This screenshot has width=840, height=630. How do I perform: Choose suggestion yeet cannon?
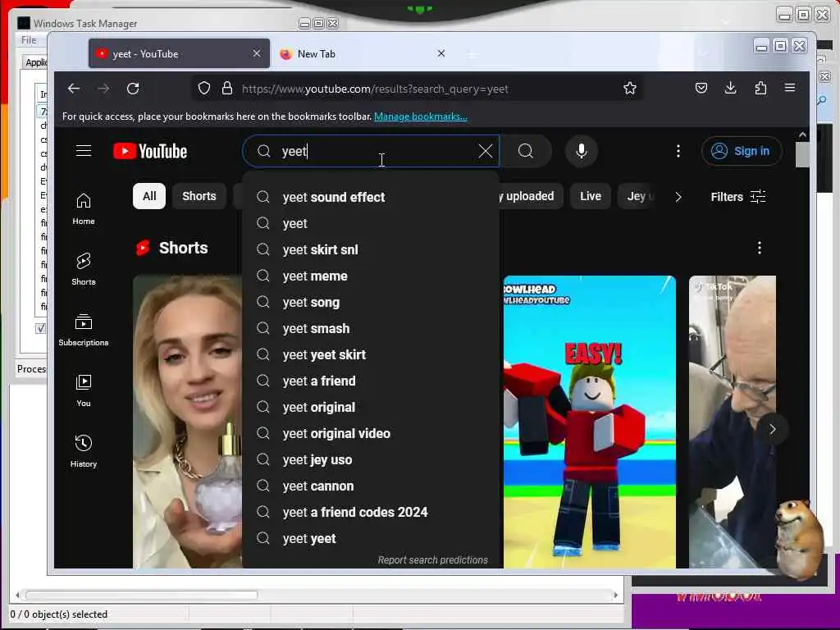[371, 486]
